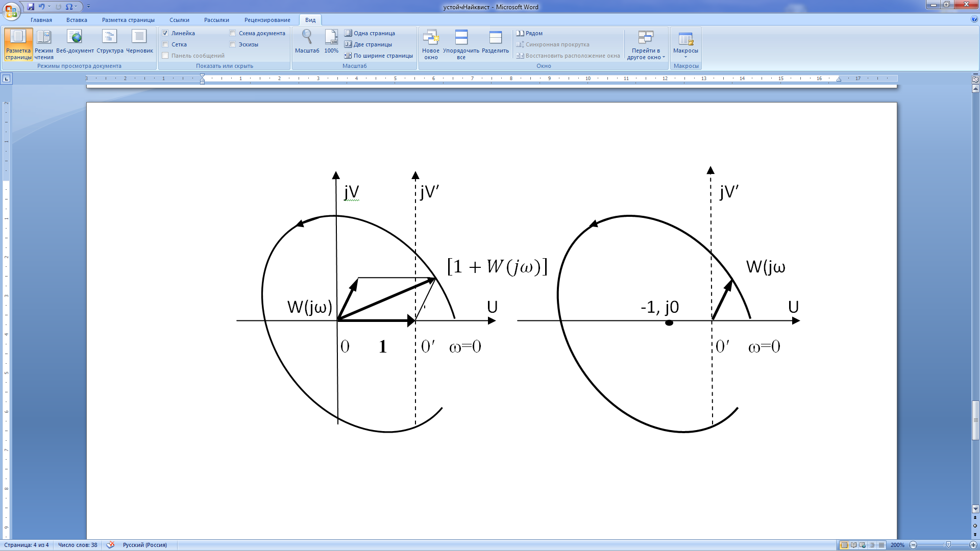
Task: Open the Ссылки tab
Action: click(x=179, y=20)
